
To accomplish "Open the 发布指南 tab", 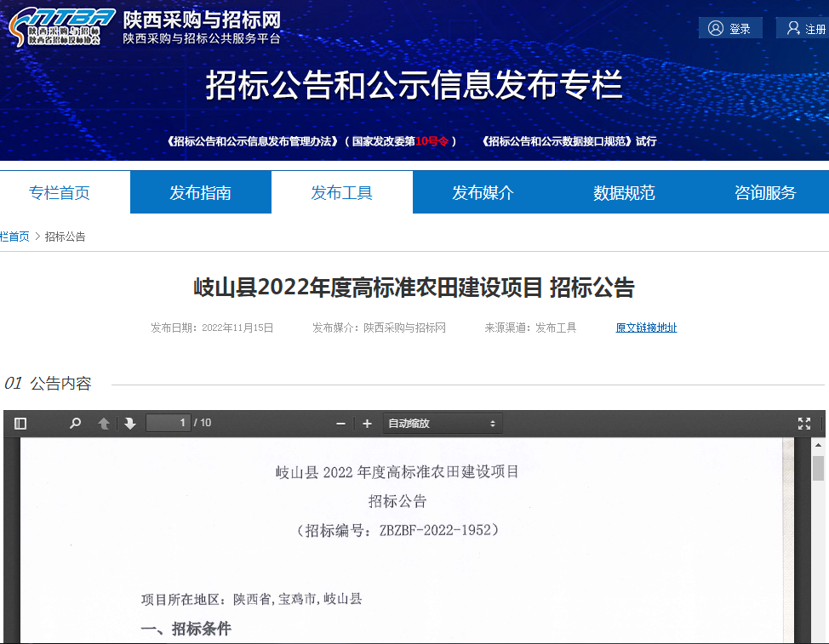I will click(200, 192).
